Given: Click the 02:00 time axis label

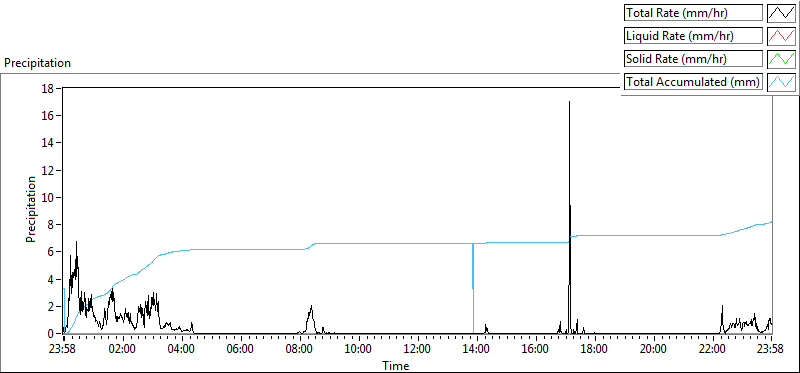Looking at the screenshot, I should coord(123,350).
